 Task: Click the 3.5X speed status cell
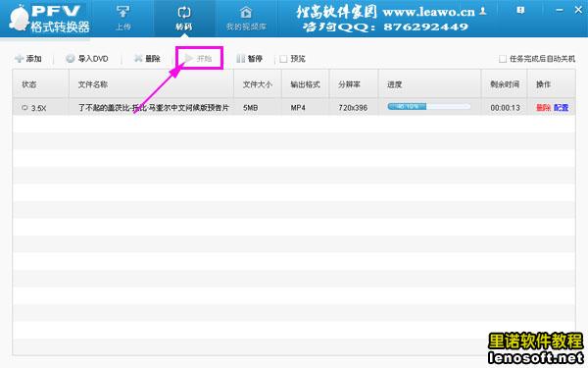tap(34, 108)
